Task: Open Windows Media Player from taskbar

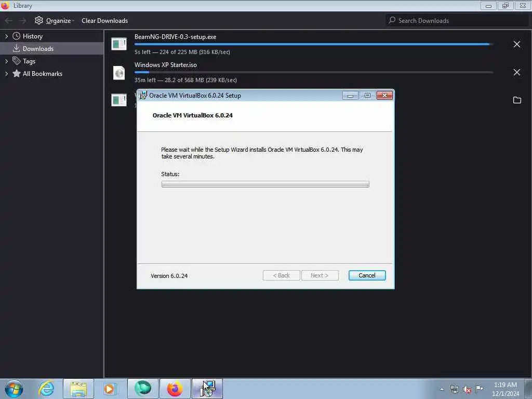Action: tap(110, 389)
